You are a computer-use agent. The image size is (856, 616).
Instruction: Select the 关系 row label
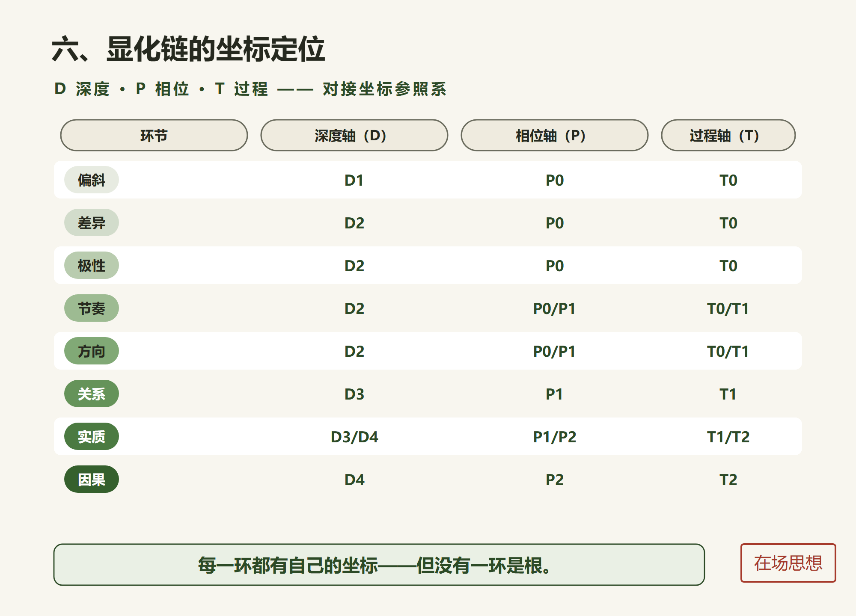coord(92,394)
